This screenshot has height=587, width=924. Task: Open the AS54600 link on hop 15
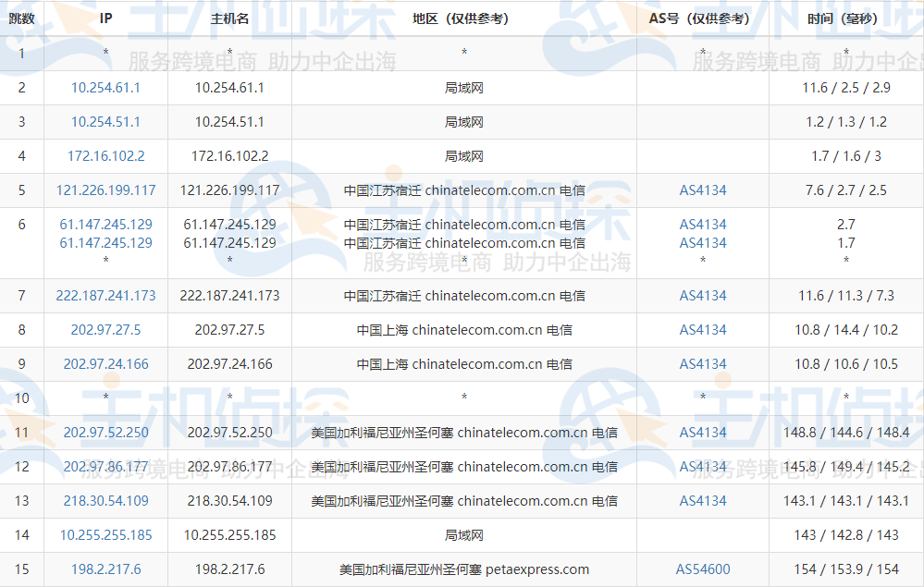[703, 569]
